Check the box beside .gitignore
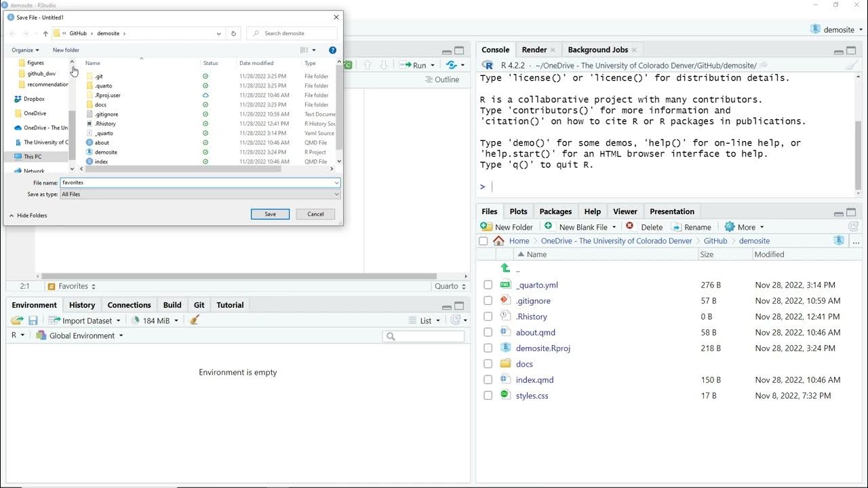 coord(488,301)
